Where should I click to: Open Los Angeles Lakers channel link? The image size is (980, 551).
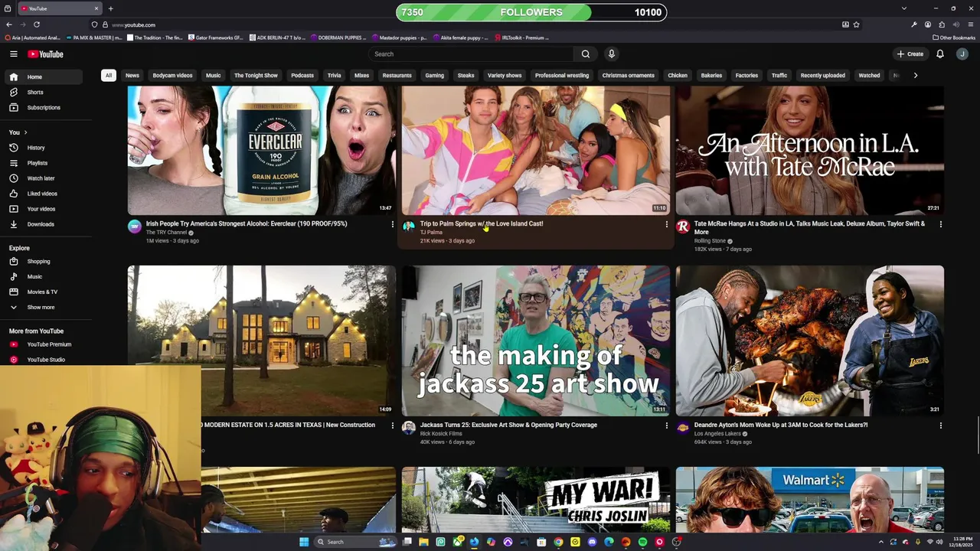click(717, 434)
